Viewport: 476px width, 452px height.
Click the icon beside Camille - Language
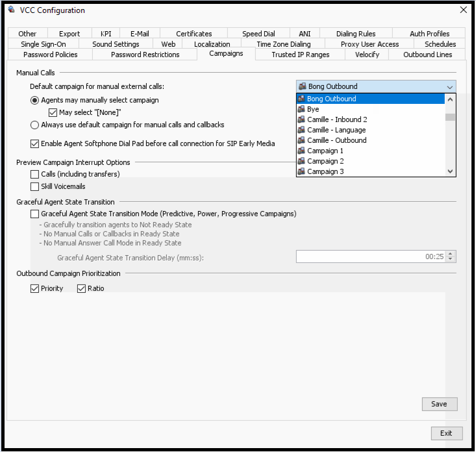point(301,130)
